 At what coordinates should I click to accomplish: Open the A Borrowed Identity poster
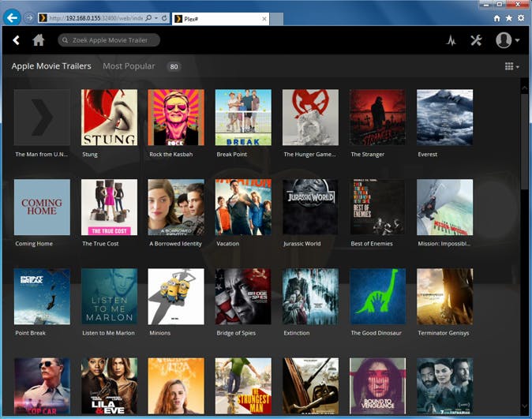176,208
